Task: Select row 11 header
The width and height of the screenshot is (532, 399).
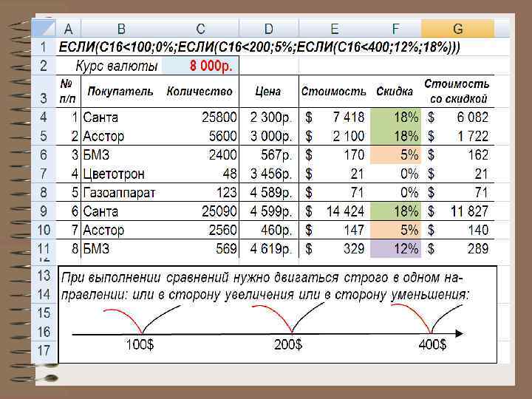Action: [x=44, y=249]
